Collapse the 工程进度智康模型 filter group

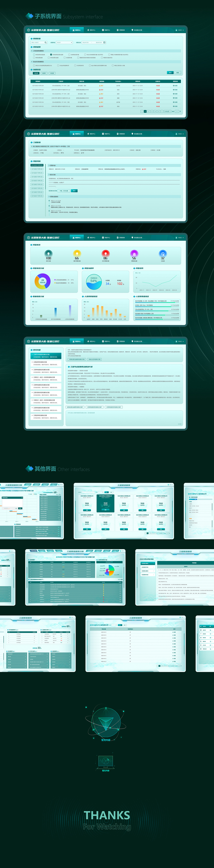(32, 51)
